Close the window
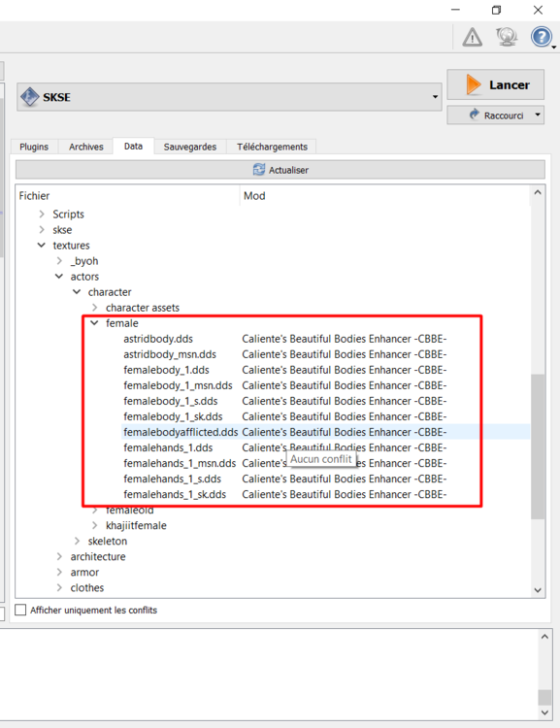The image size is (560, 728). coord(538,10)
